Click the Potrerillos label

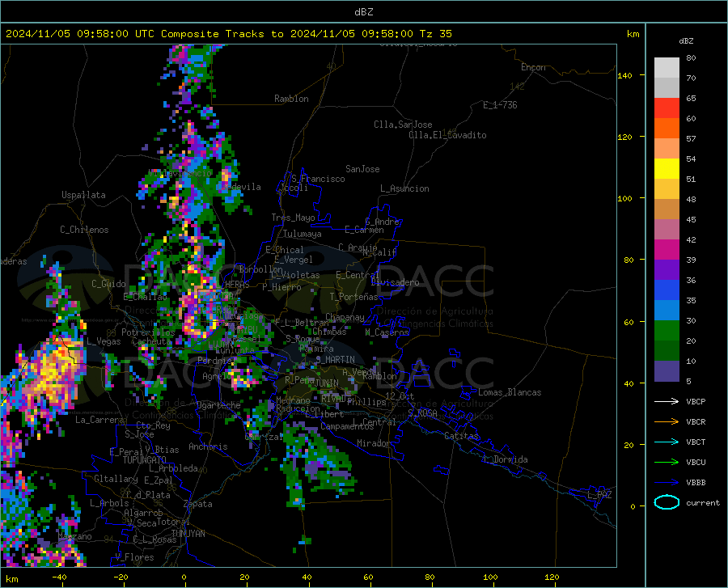(x=148, y=332)
